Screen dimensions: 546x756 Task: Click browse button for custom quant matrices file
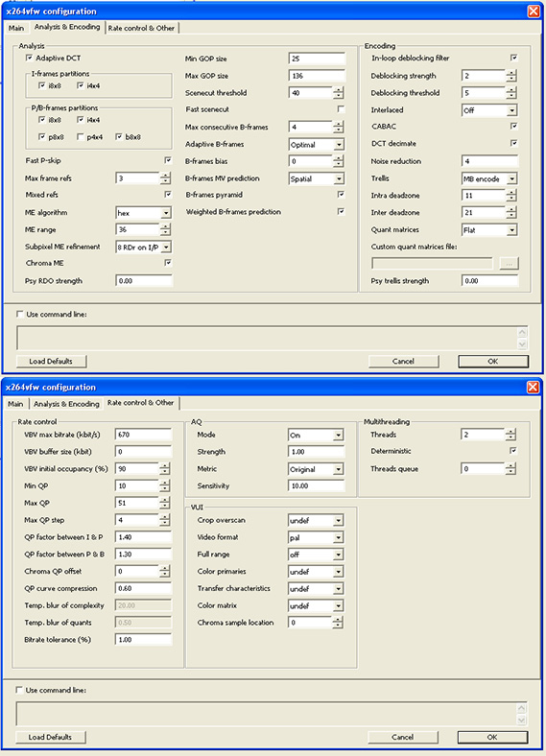(509, 263)
